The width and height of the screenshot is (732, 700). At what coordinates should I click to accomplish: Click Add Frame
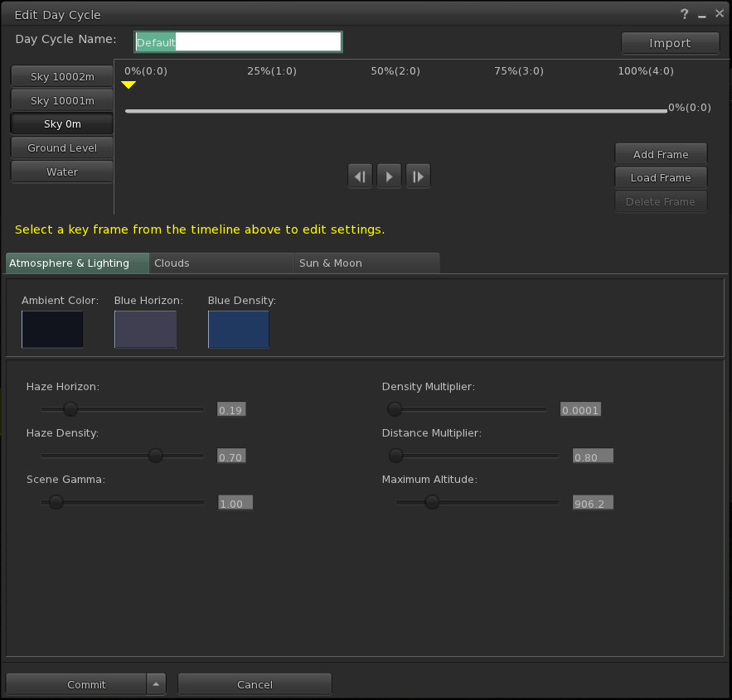(661, 154)
